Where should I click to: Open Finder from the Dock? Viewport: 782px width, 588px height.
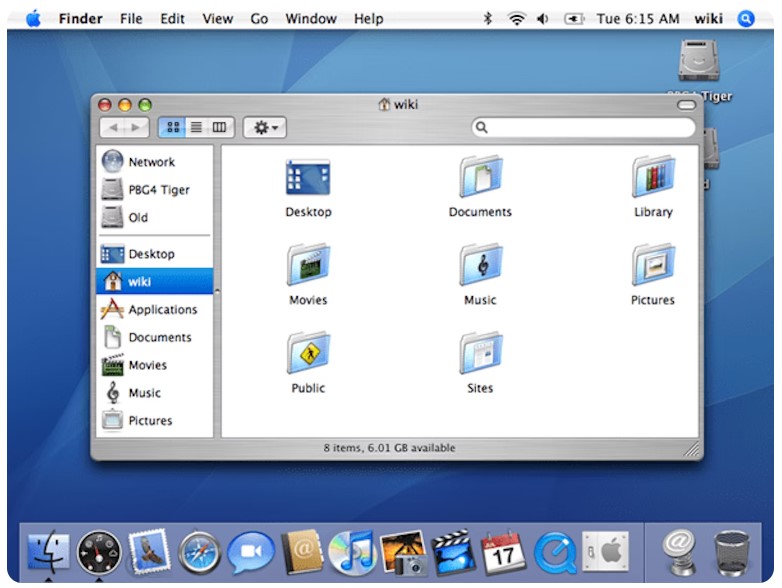pos(48,552)
